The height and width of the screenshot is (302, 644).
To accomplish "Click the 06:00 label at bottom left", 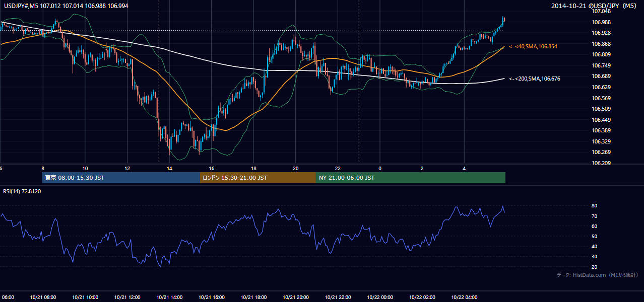I will 7,297.
